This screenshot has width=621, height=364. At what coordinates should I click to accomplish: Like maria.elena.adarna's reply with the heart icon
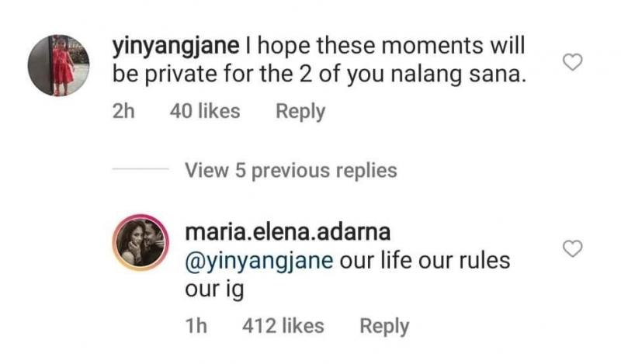pyautogui.click(x=572, y=248)
